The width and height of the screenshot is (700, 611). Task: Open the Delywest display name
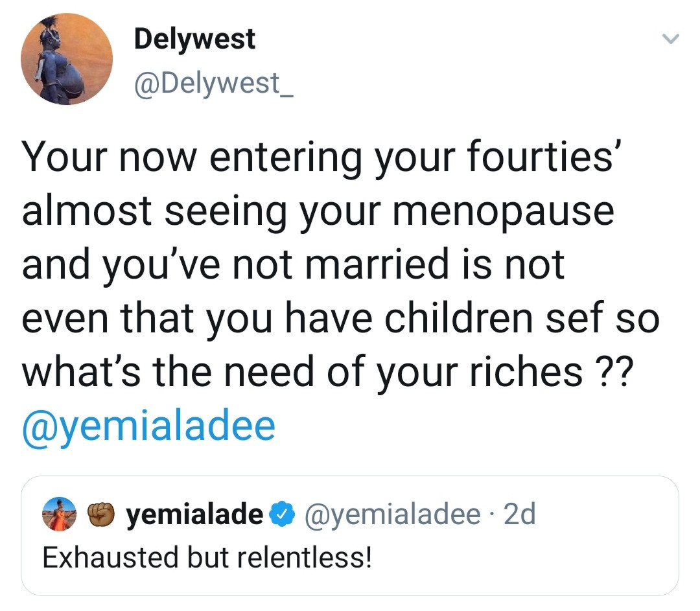[x=194, y=40]
